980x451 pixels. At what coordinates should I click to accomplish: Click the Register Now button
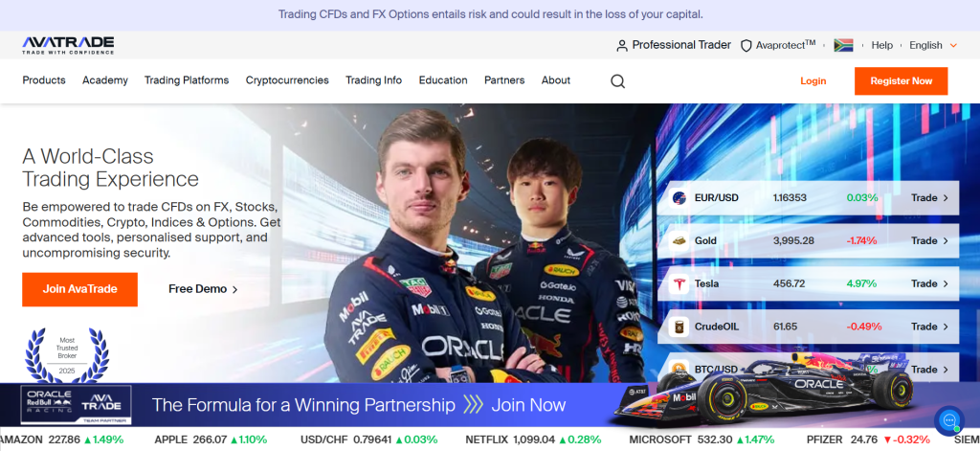tap(901, 81)
